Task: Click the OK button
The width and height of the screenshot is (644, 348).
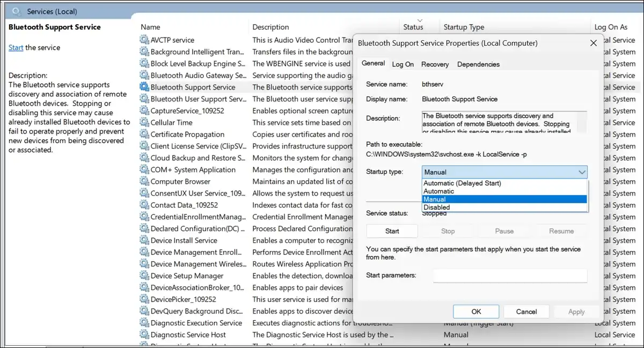Action: [476, 312]
